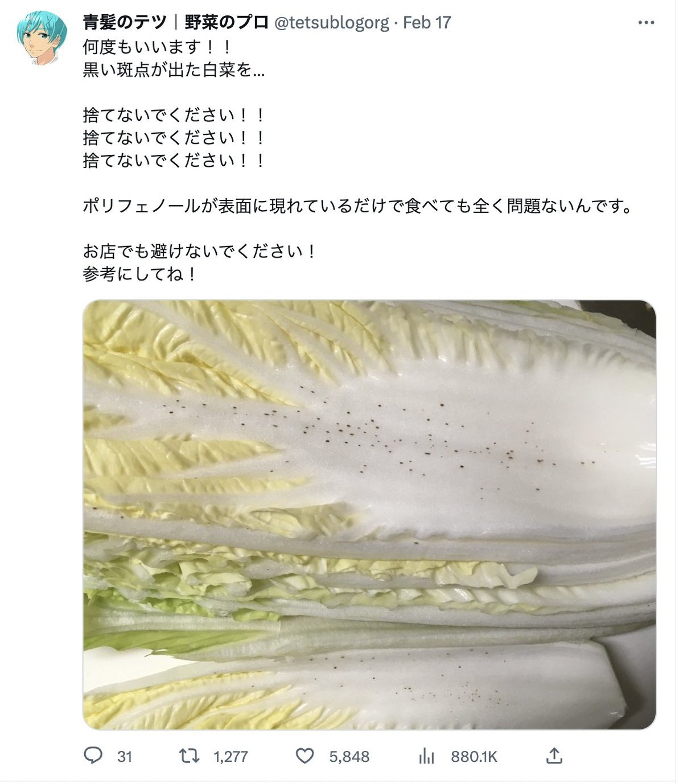Open the reply comment icon
Image resolution: width=683 pixels, height=784 pixels.
(93, 756)
